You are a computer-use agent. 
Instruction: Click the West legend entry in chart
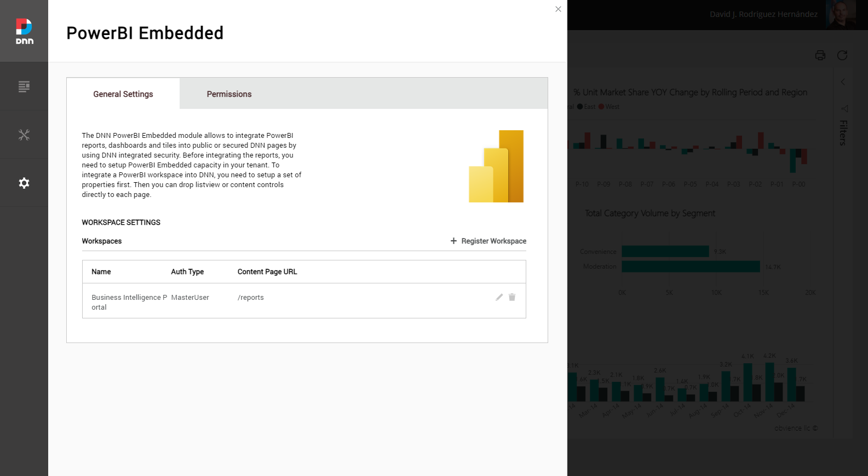(609, 107)
